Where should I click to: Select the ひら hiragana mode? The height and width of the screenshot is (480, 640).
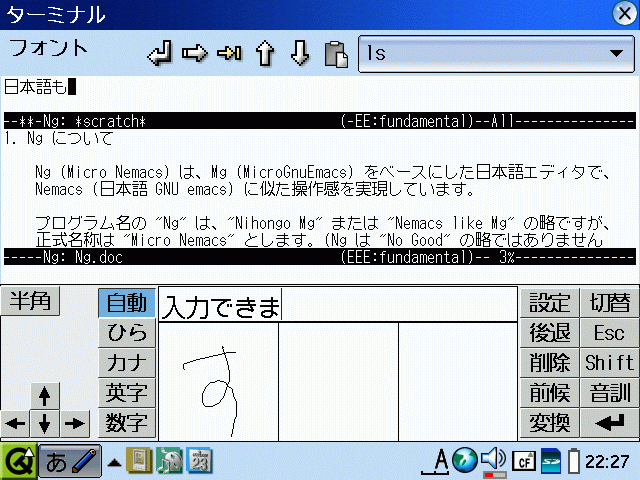(x=127, y=333)
